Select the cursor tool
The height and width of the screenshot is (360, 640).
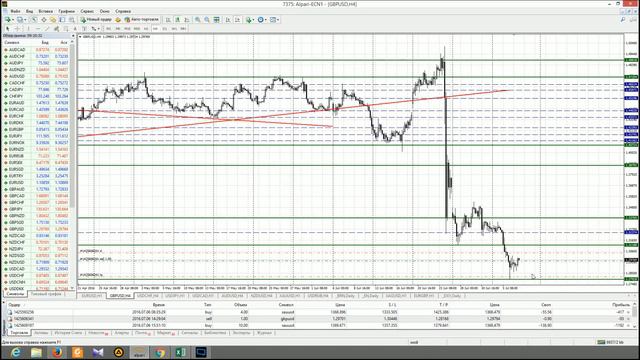[x=8, y=29]
